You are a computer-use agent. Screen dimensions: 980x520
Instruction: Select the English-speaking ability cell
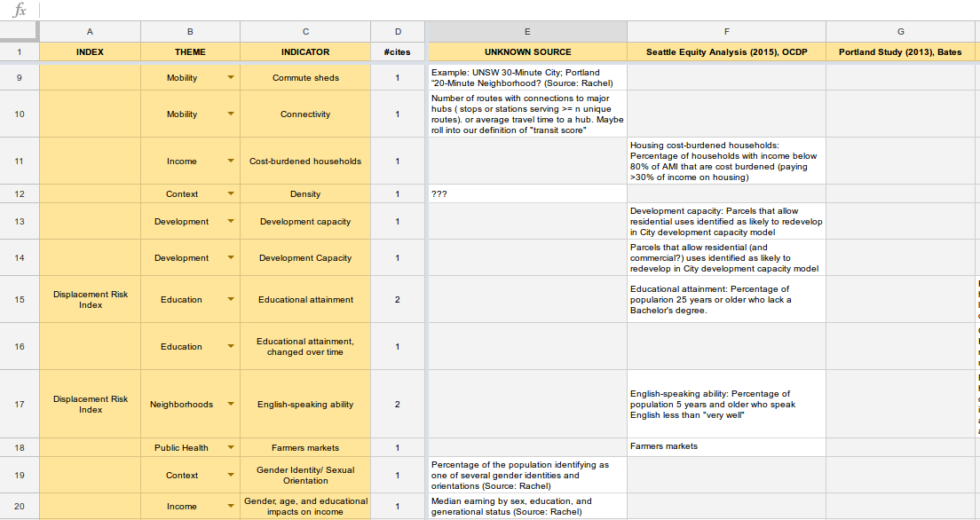pyautogui.click(x=305, y=405)
